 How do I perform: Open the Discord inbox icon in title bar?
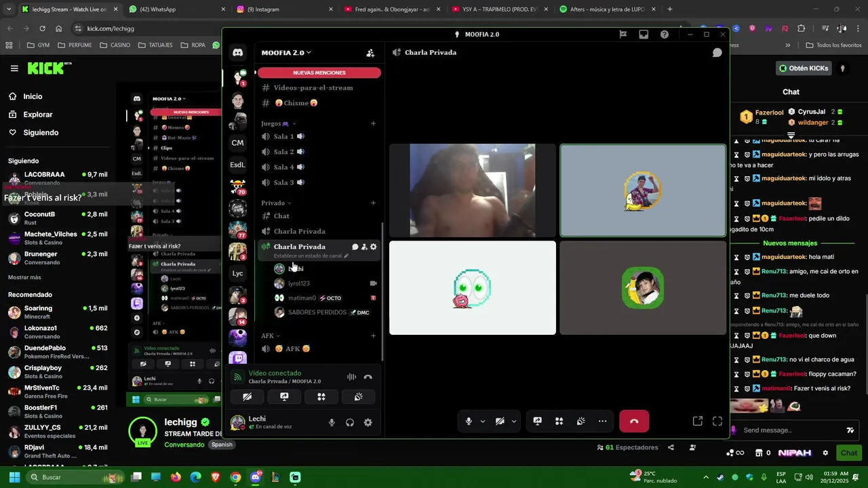pos(644,35)
